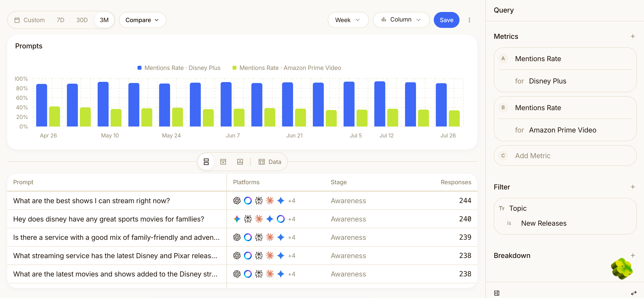The height and width of the screenshot is (298, 644).
Task: Select the 7D time range
Action: point(61,20)
